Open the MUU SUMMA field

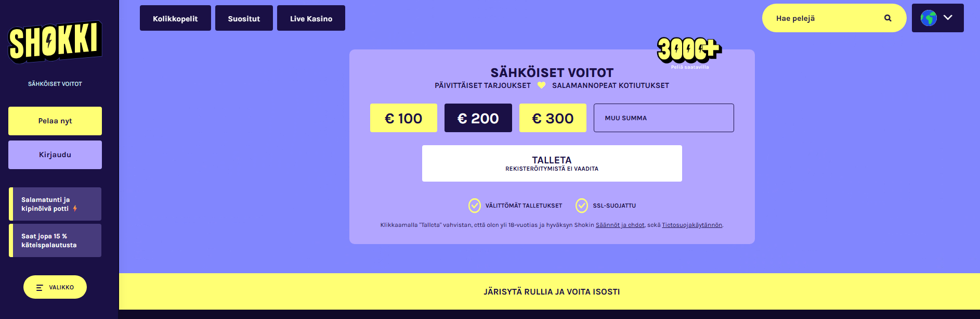(x=663, y=118)
